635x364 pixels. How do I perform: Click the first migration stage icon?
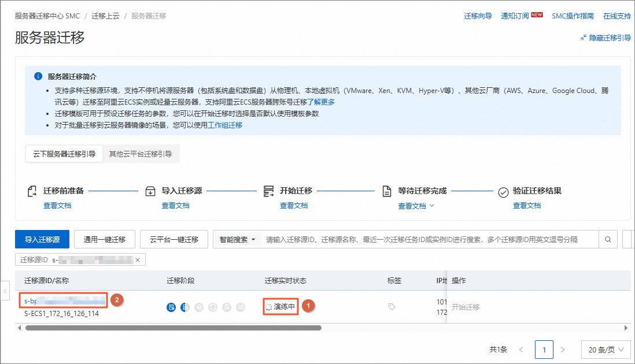pos(171,307)
